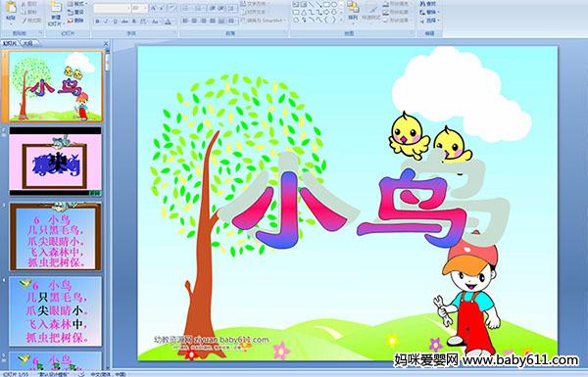Click the font color icon with letter A

point(168,22)
